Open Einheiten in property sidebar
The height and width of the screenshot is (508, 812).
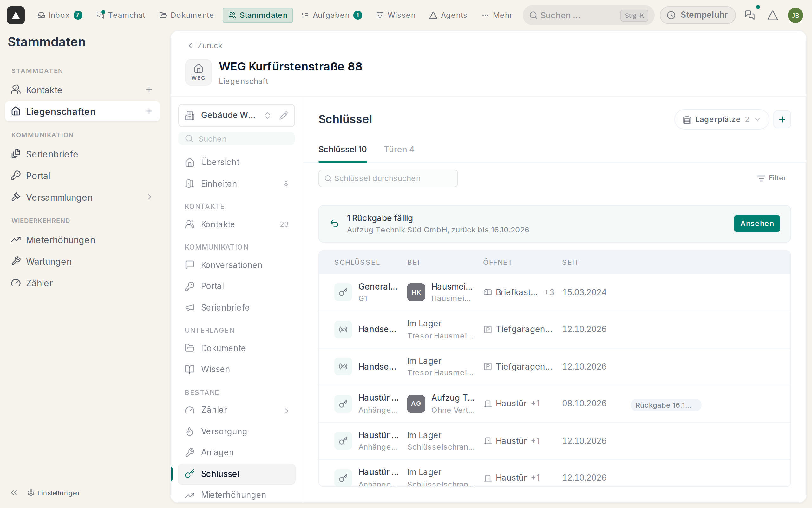pyautogui.click(x=237, y=184)
